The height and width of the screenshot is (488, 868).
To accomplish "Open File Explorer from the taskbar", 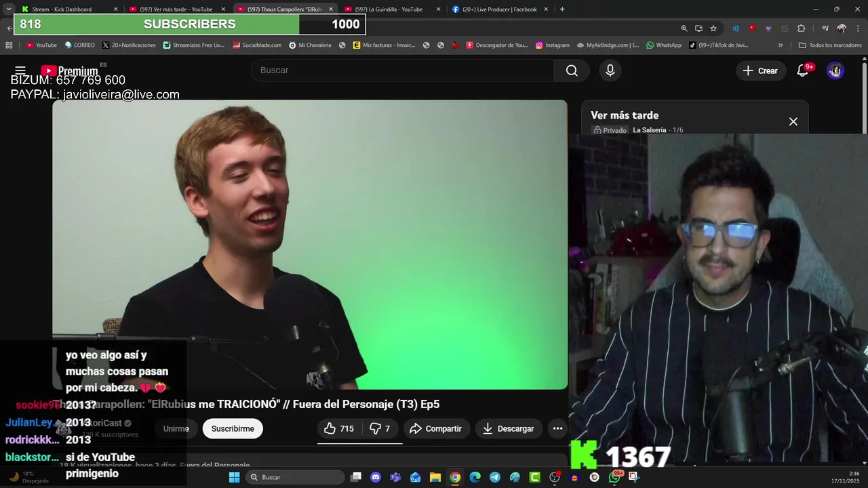I will 435,477.
